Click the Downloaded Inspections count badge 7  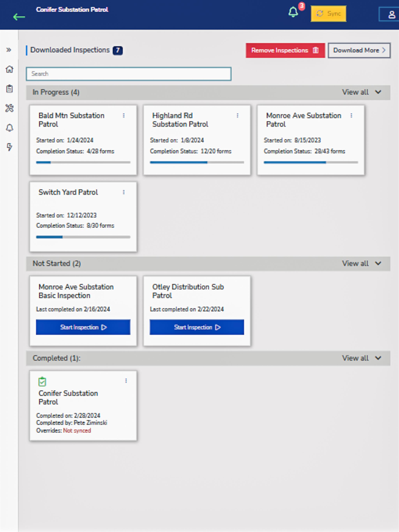coord(118,50)
